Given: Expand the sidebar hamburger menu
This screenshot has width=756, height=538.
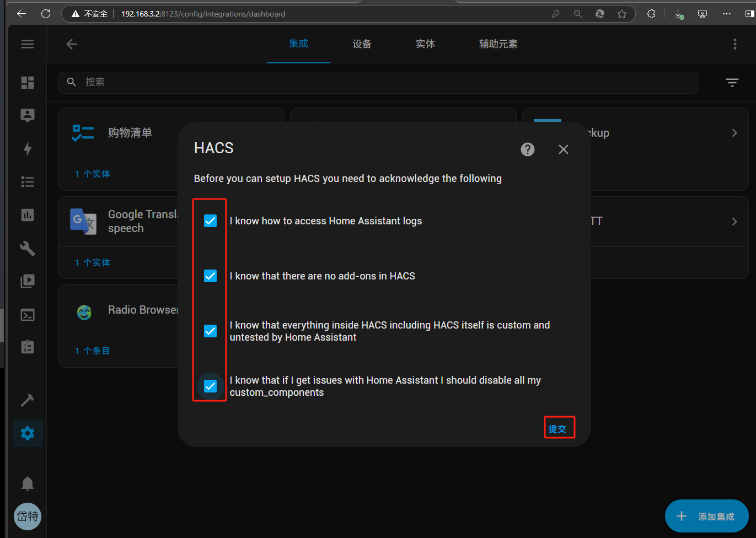Looking at the screenshot, I should pyautogui.click(x=28, y=44).
